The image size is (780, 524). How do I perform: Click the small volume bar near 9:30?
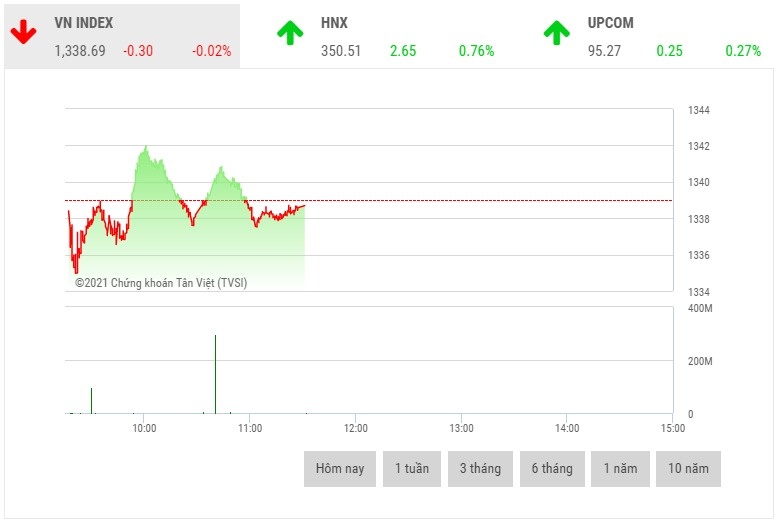[x=91, y=401]
